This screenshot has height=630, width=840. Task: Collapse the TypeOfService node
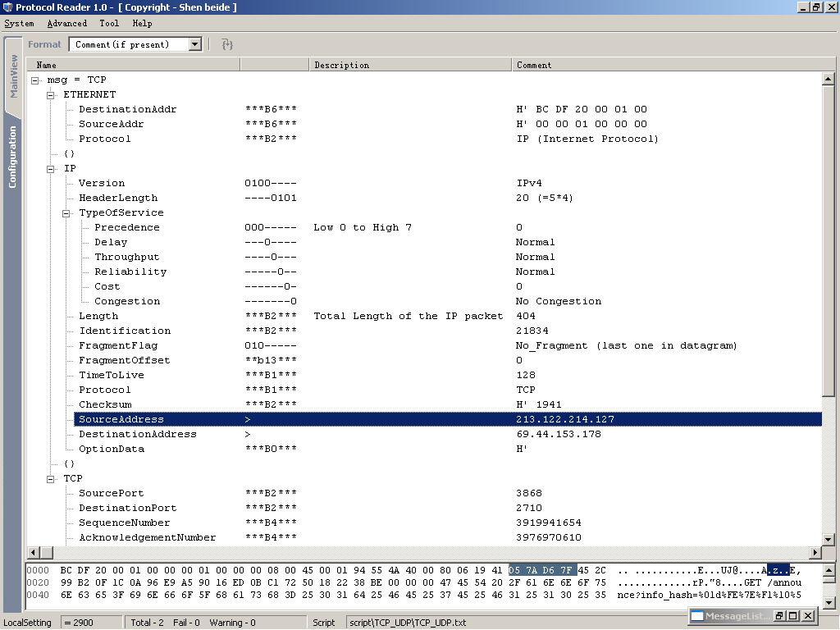point(66,213)
